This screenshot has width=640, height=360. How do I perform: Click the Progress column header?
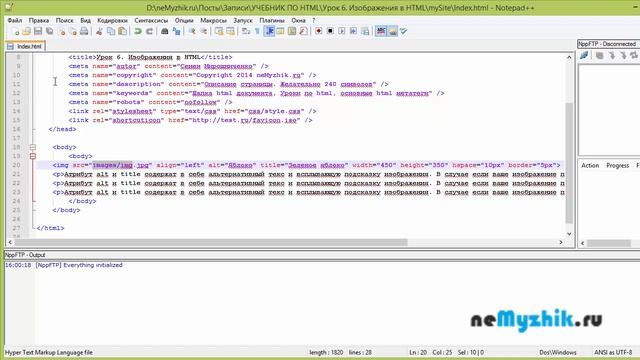tap(617, 165)
